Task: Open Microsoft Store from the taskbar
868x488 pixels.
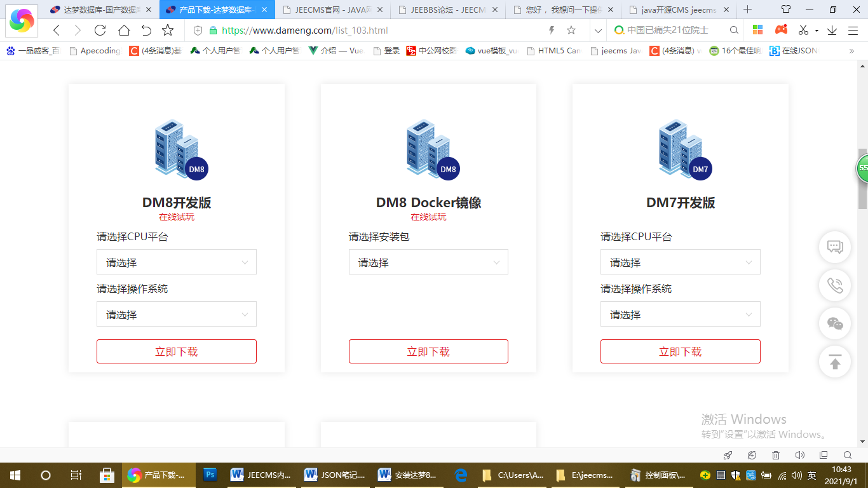Action: (x=107, y=475)
